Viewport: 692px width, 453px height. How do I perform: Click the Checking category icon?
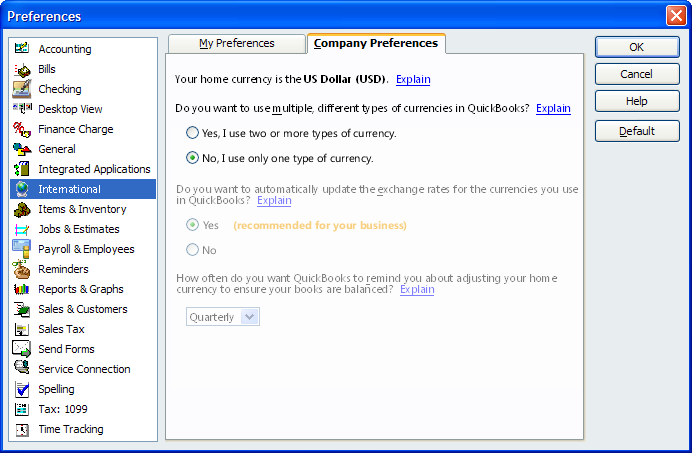point(22,89)
